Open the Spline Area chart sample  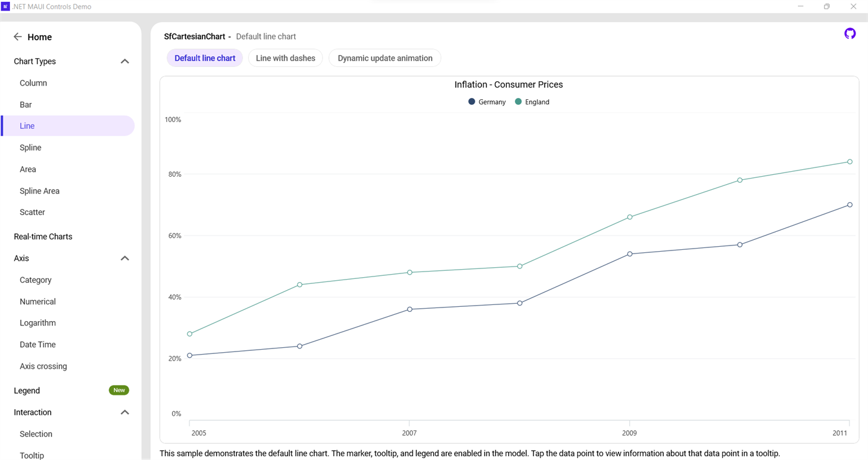(40, 191)
